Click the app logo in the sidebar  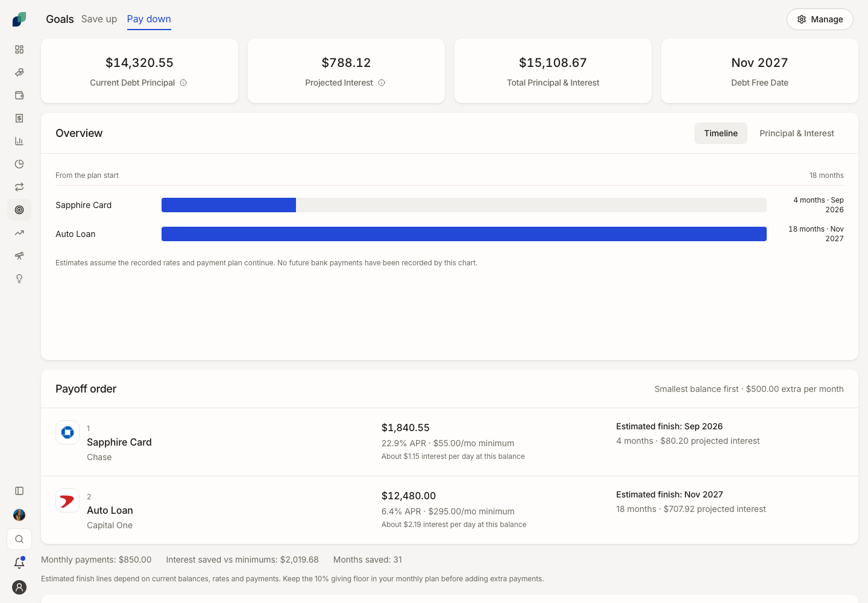coord(19,19)
